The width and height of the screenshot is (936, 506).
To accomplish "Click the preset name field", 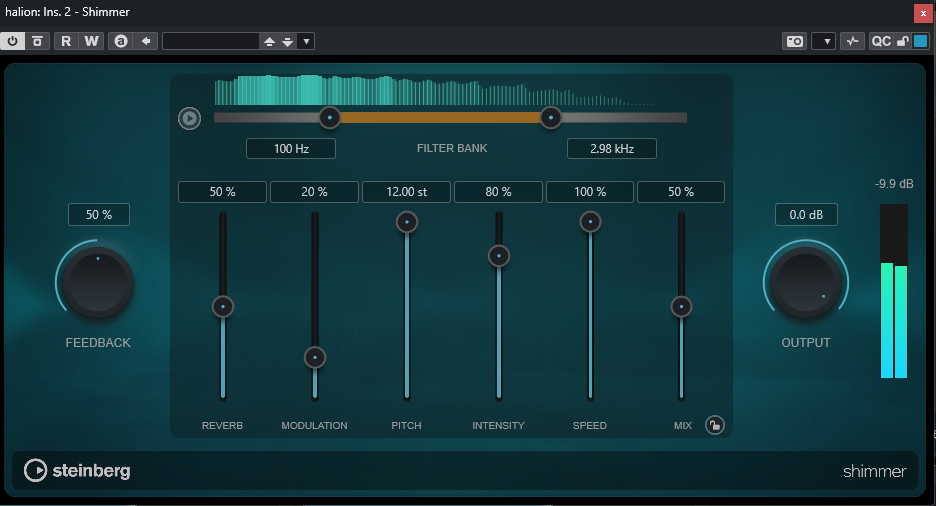I will coord(211,41).
